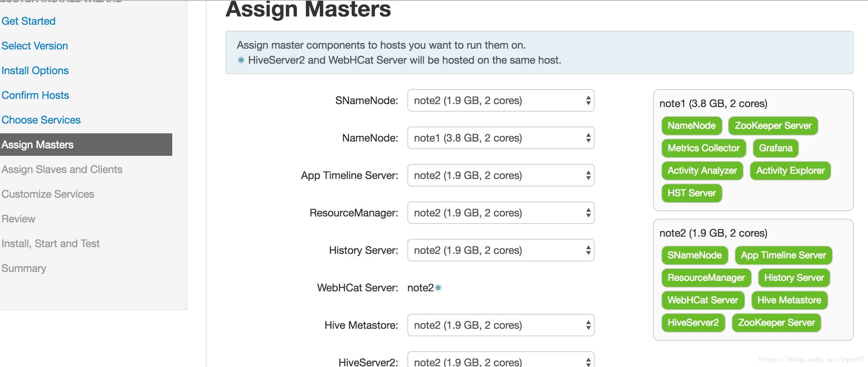The height and width of the screenshot is (367, 868).
Task: Expand the App Timeline Server host selector
Action: click(x=501, y=175)
